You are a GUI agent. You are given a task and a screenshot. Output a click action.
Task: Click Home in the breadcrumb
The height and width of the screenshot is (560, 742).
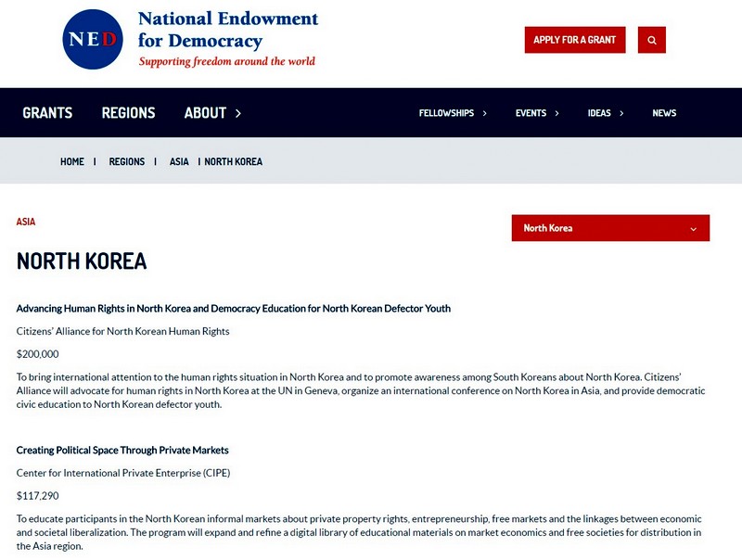[72, 161]
